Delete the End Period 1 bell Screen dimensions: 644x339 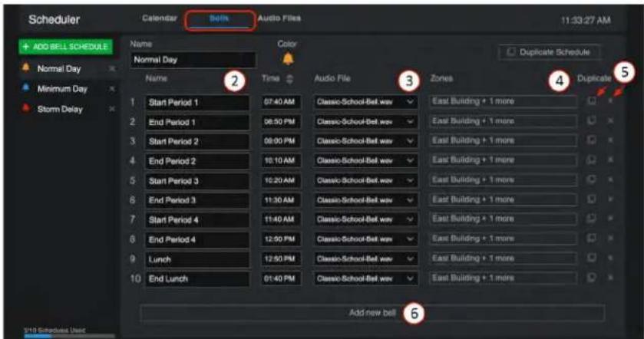(x=610, y=120)
